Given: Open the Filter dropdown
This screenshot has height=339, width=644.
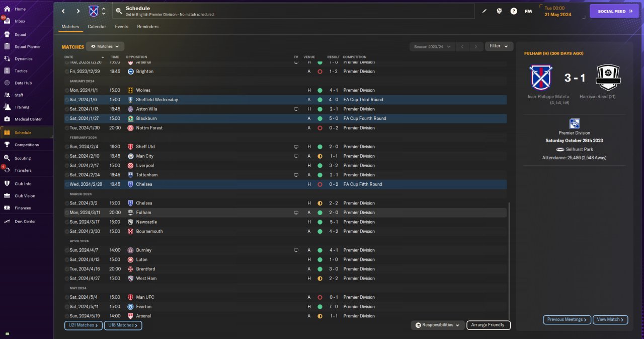Looking at the screenshot, I should 499,46.
